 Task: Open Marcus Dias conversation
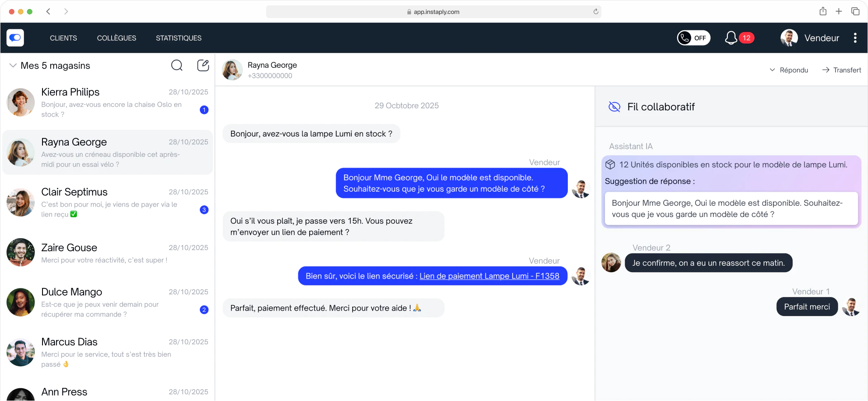tap(108, 353)
